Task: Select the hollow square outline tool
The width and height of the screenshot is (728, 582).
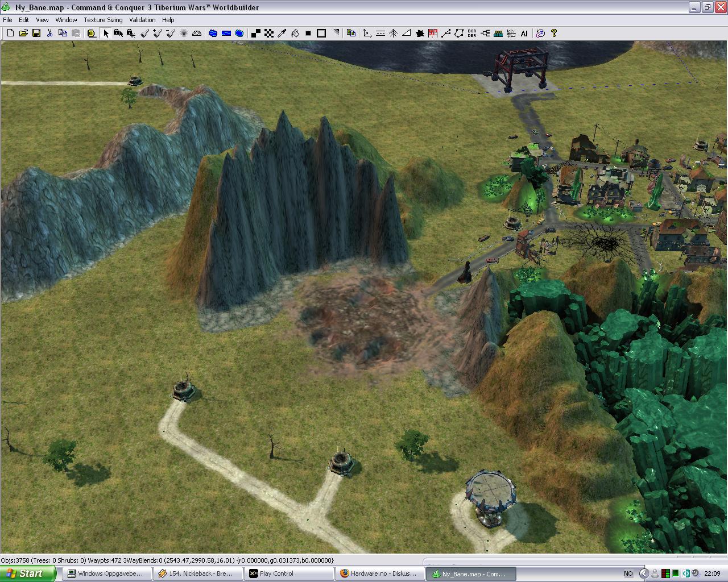Action: point(321,34)
